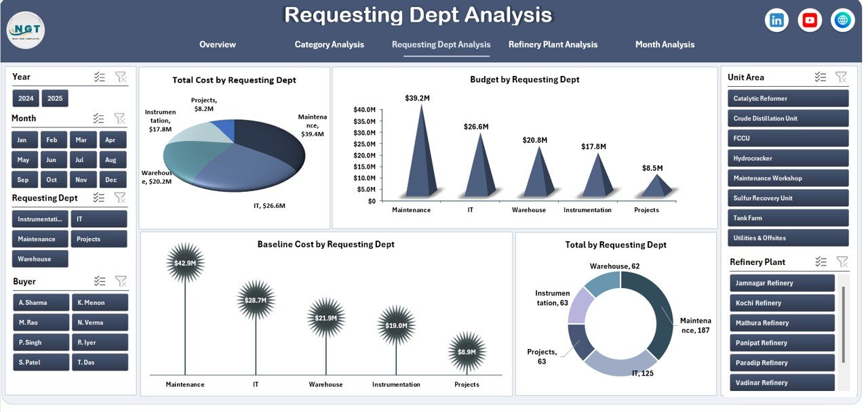Filter by Maintenance requesting dept
The image size is (868, 412).
click(x=40, y=239)
